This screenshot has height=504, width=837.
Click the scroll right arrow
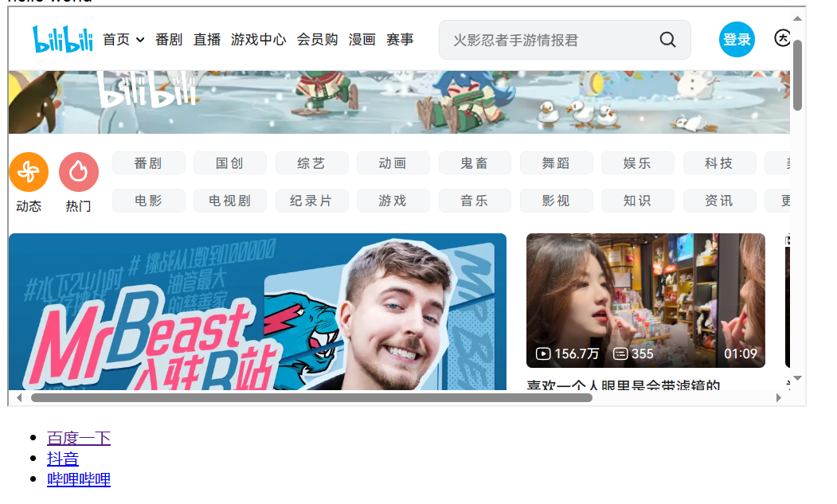click(x=778, y=398)
